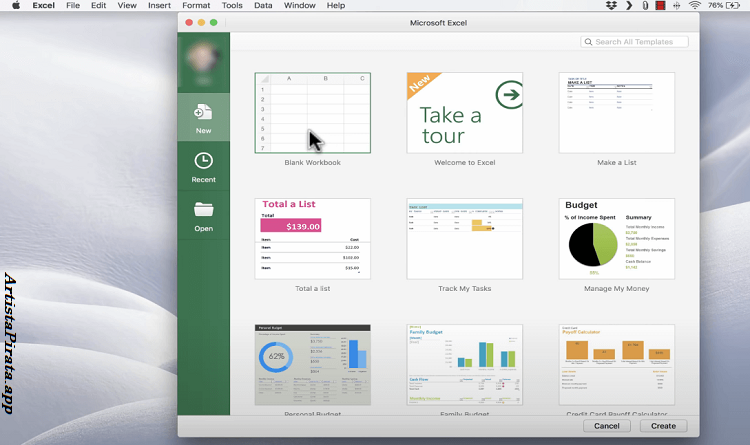Select the Manage My Money template

coord(617,239)
